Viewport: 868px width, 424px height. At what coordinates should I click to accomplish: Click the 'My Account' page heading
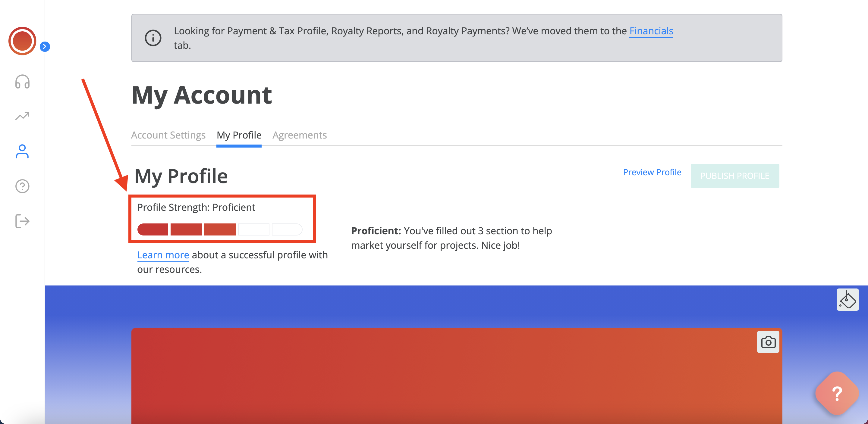tap(202, 95)
